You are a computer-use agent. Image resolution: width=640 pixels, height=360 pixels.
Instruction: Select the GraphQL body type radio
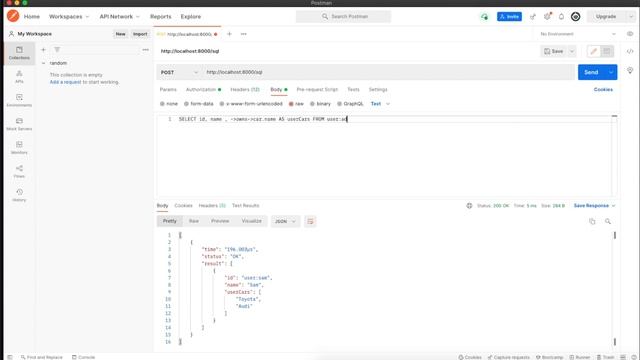tap(340, 104)
